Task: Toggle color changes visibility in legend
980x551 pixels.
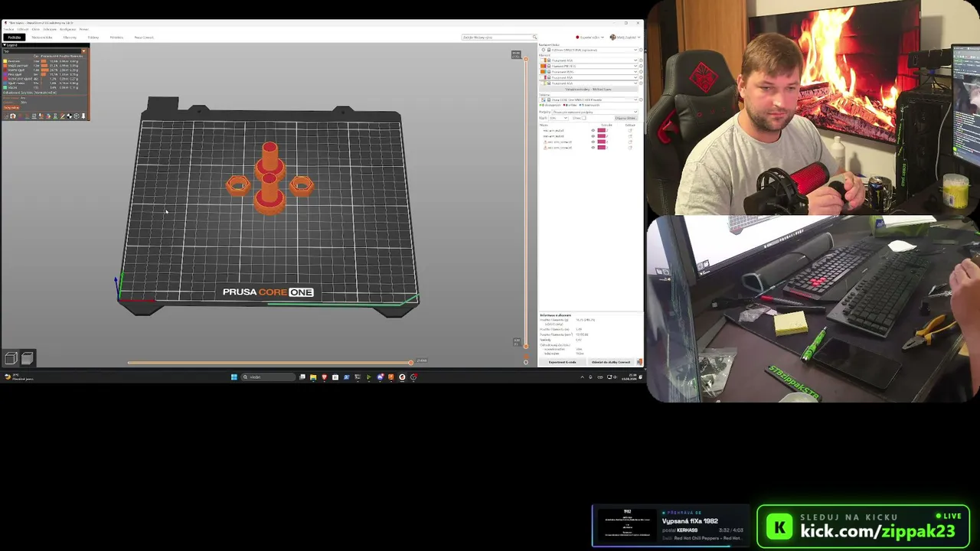Action: click(47, 116)
